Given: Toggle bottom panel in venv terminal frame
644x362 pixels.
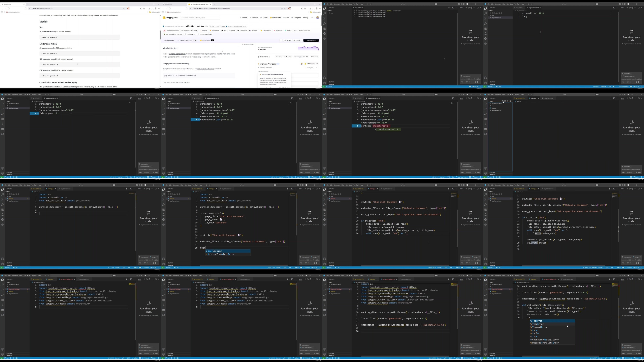Looking at the screenshot, I should (x=464, y=4).
